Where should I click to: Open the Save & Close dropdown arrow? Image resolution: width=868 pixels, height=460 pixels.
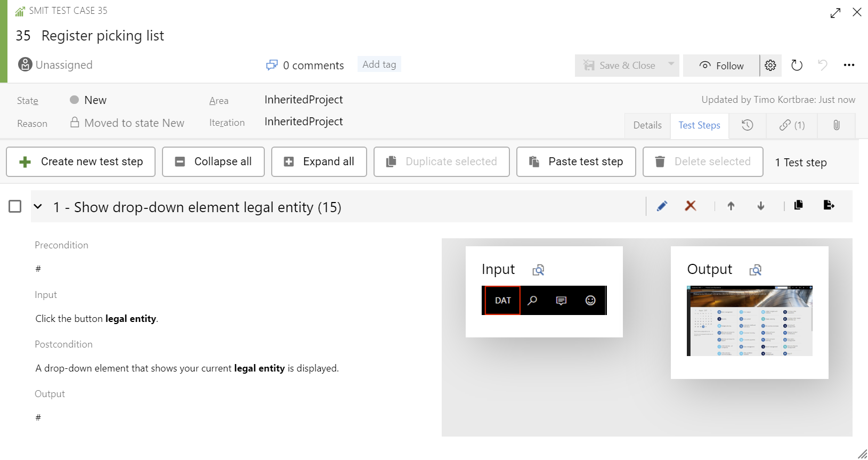(671, 64)
